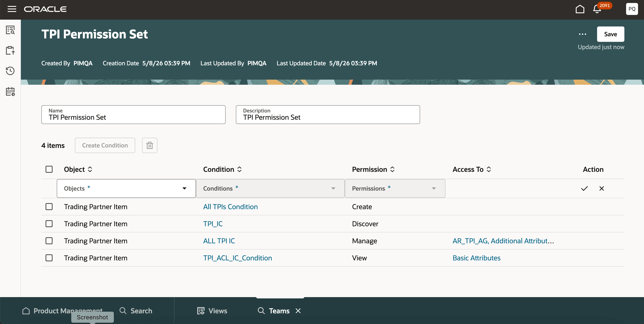This screenshot has width=644, height=324.
Task: Close the Teams tab
Action: click(298, 311)
